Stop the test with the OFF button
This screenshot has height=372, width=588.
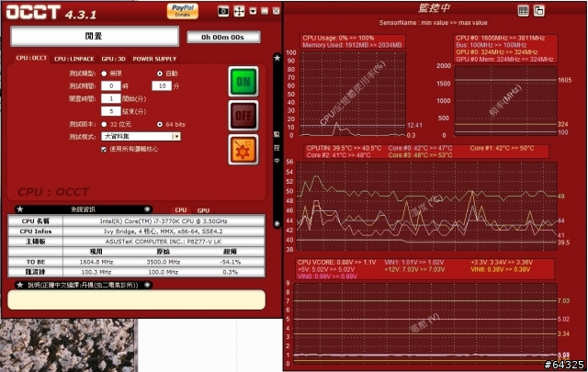[243, 116]
